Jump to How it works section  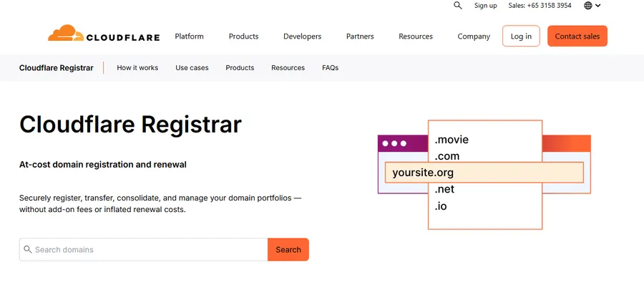[x=137, y=68]
